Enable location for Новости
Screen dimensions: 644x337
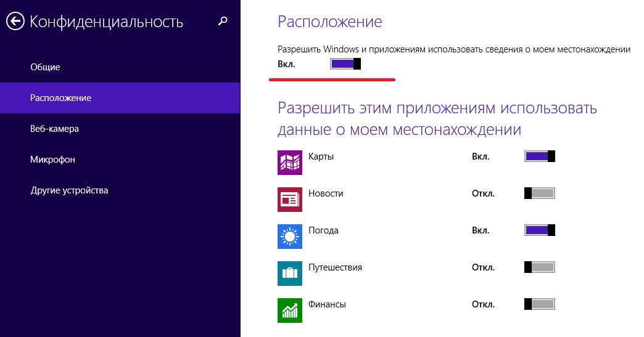[540, 193]
